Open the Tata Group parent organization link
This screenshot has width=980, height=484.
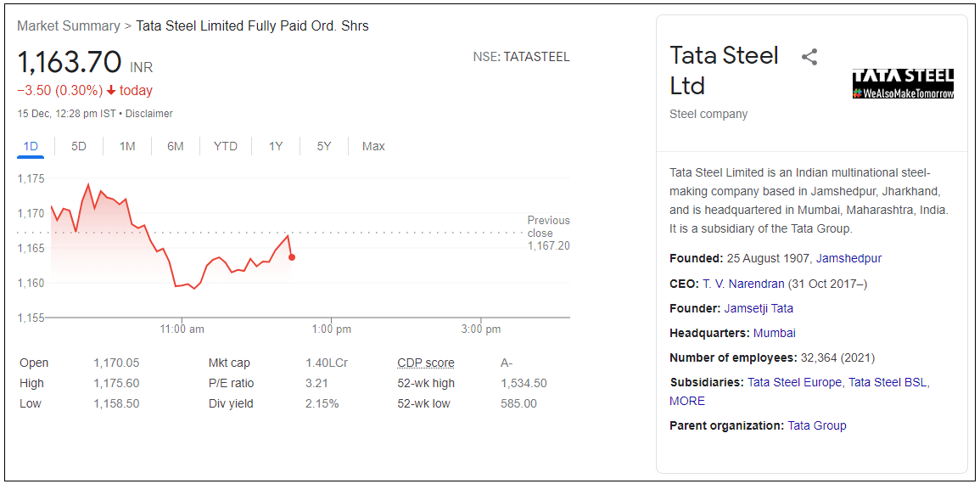click(x=817, y=426)
